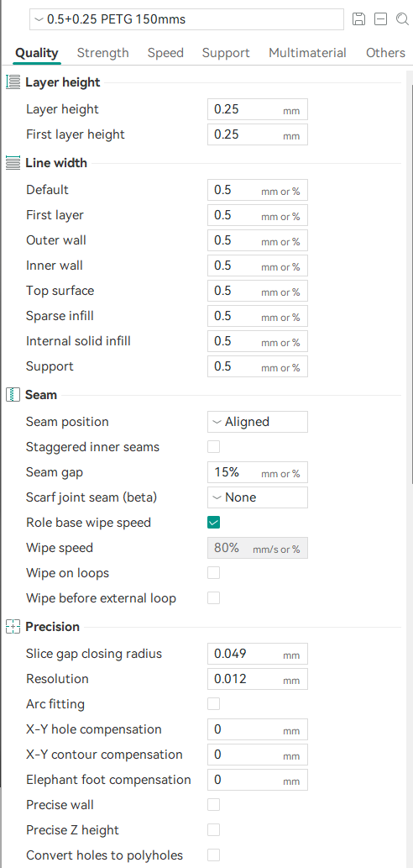Click the Precision section icon

coord(12,627)
